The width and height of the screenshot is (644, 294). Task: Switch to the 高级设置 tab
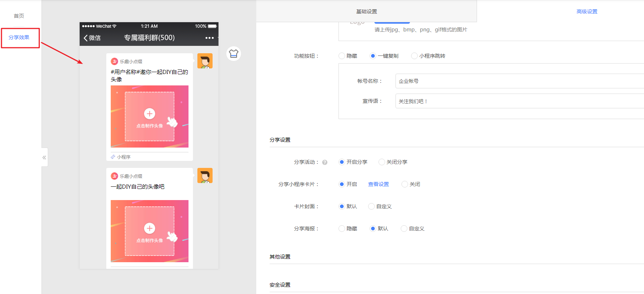pyautogui.click(x=587, y=11)
